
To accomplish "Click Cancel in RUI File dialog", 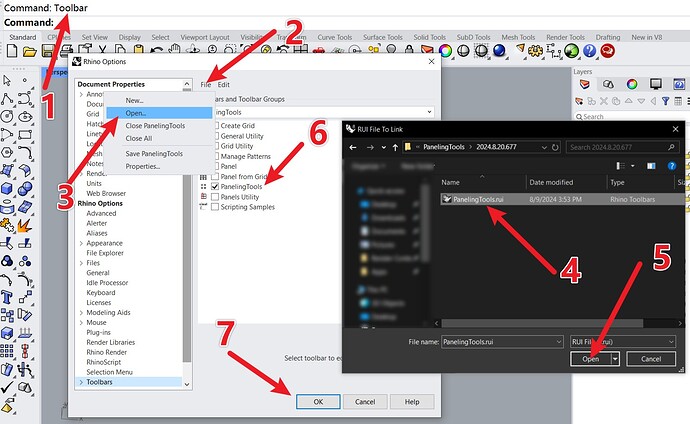I will pyautogui.click(x=651, y=359).
